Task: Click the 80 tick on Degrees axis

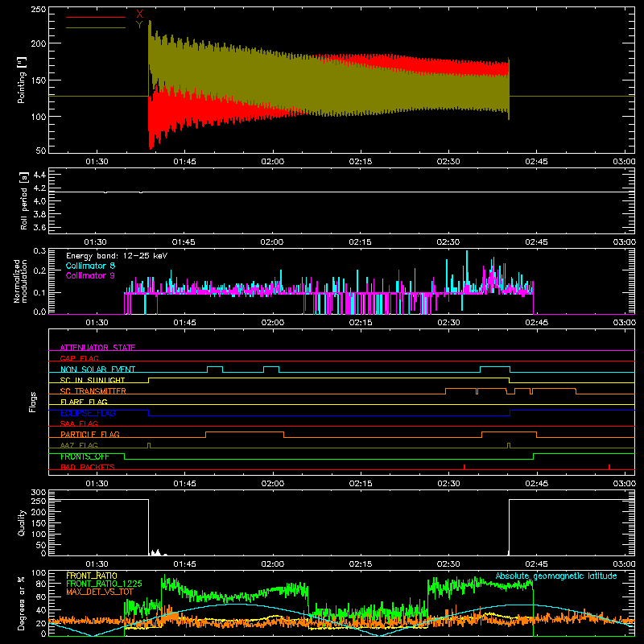Action: click(x=41, y=584)
